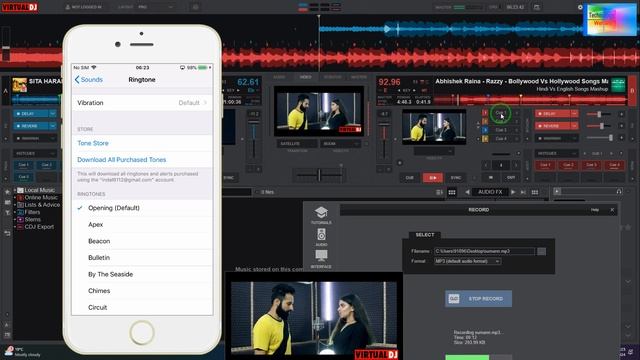Viewport: 640px width, 360px height.
Task: Click the headphone icon on prelisten bar
Action: coord(619,191)
